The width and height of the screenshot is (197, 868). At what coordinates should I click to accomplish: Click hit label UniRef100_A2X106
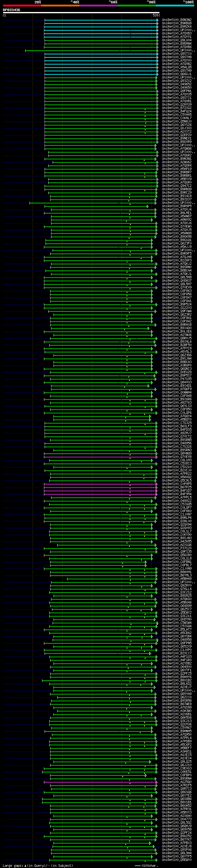click(177, 544)
